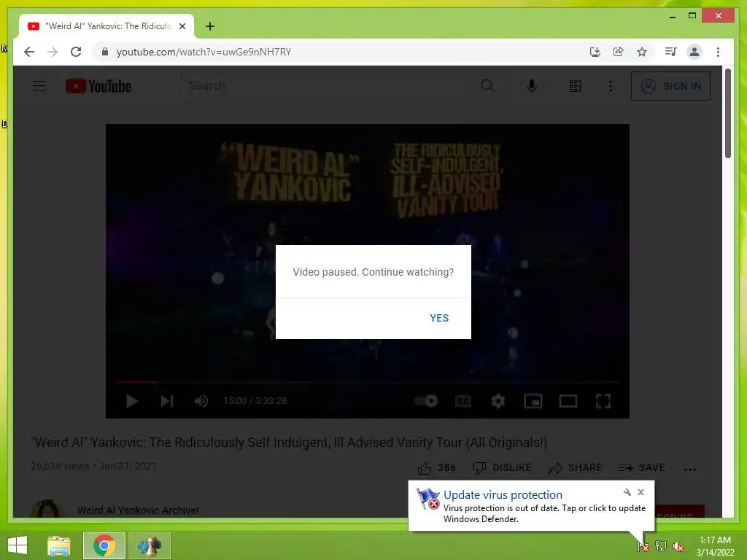Open more actions ellipsis below video
Viewport: 747px width, 560px height.
[689, 469]
